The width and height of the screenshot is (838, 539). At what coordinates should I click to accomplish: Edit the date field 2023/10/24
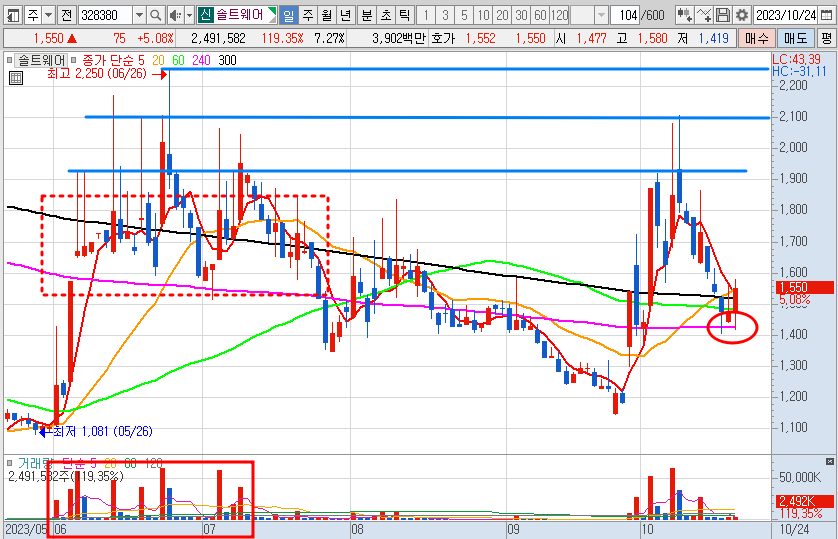pos(786,15)
